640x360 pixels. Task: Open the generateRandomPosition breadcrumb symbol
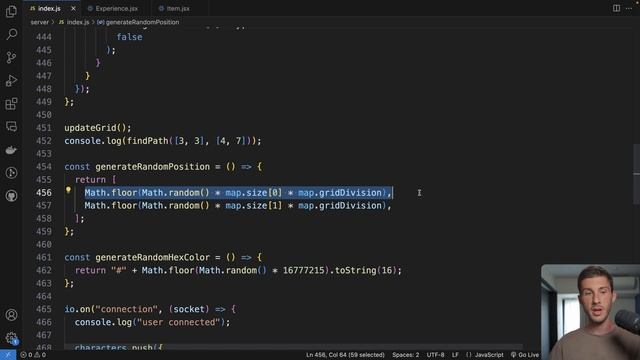142,22
